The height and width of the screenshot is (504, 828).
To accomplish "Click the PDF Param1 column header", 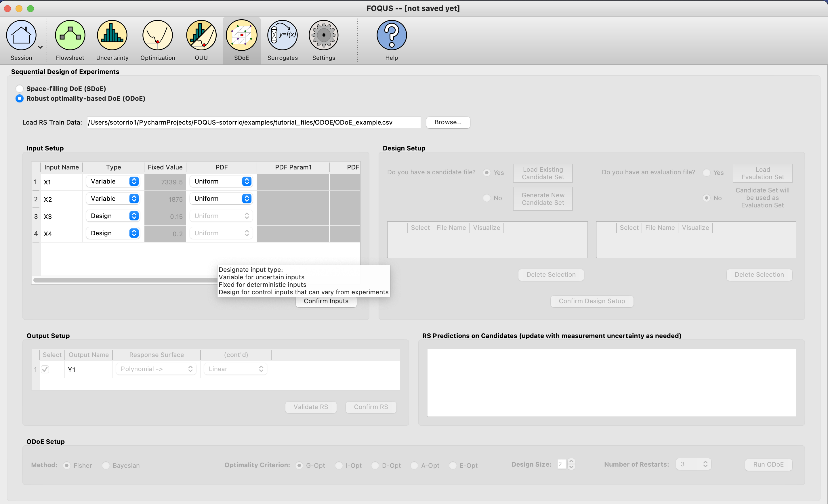I will pyautogui.click(x=293, y=167).
